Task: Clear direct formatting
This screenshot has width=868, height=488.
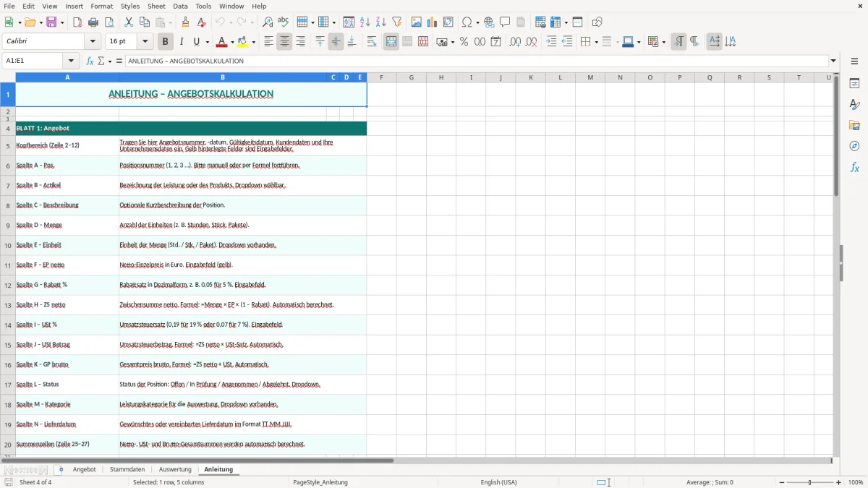Action: coord(202,22)
